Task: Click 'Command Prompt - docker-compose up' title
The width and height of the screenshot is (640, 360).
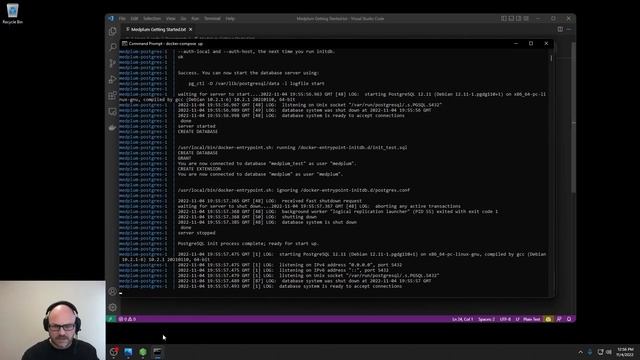Action: [166, 44]
